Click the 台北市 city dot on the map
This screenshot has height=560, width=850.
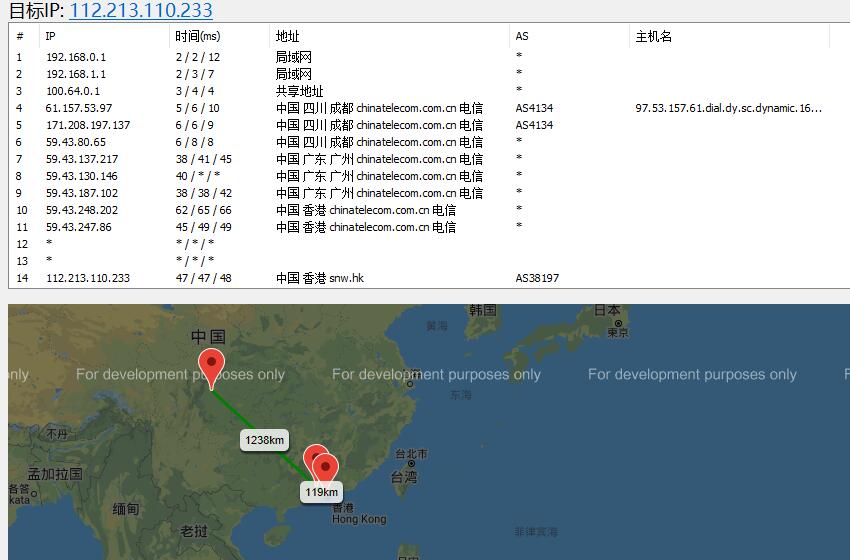click(x=411, y=464)
